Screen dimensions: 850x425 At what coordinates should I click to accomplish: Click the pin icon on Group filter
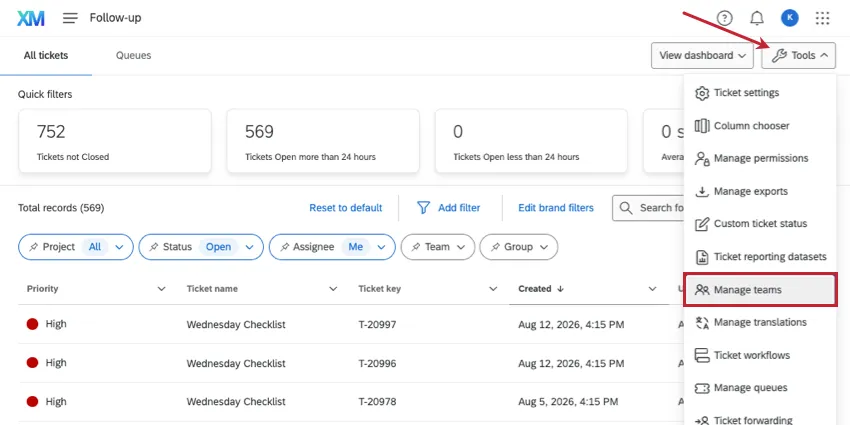point(495,247)
